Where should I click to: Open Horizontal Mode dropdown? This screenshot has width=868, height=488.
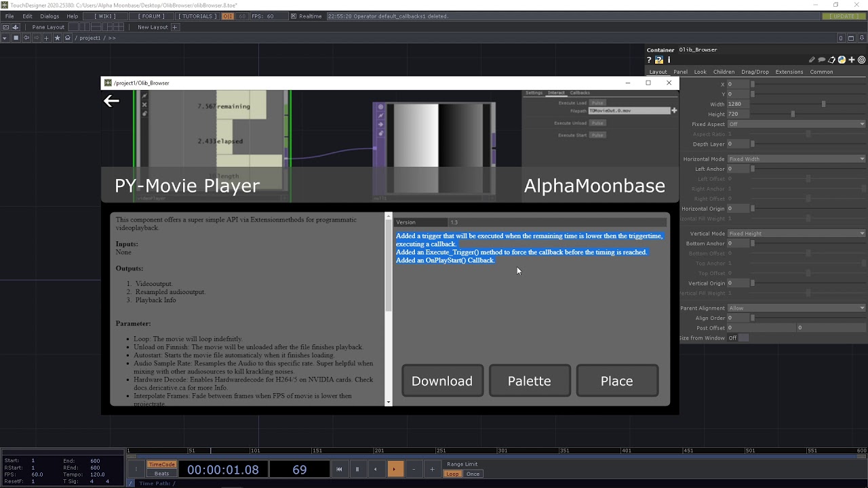(x=796, y=159)
